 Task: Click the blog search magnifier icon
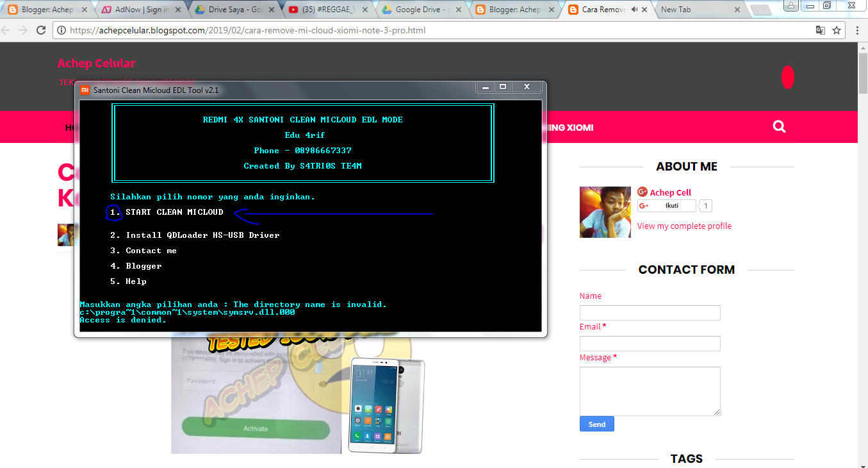[779, 127]
